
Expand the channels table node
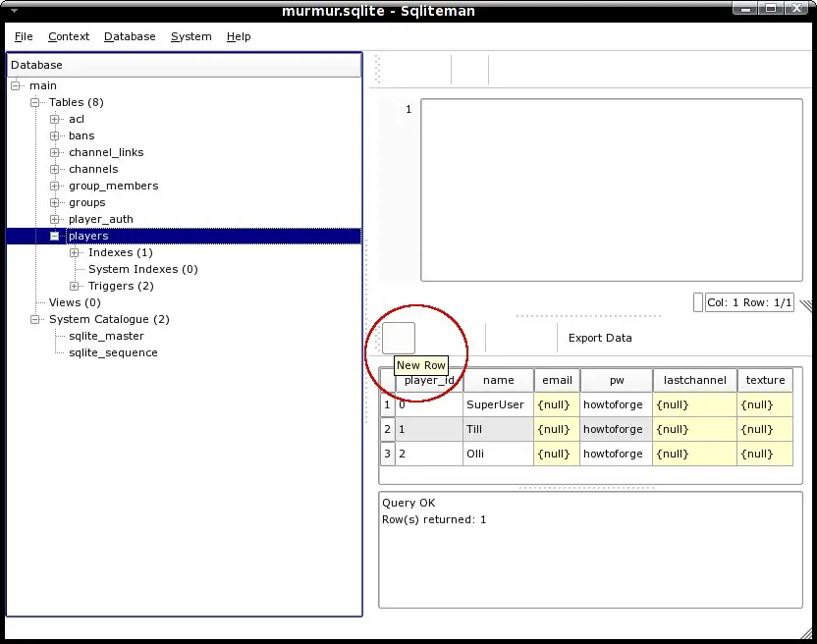pyautogui.click(x=55, y=169)
